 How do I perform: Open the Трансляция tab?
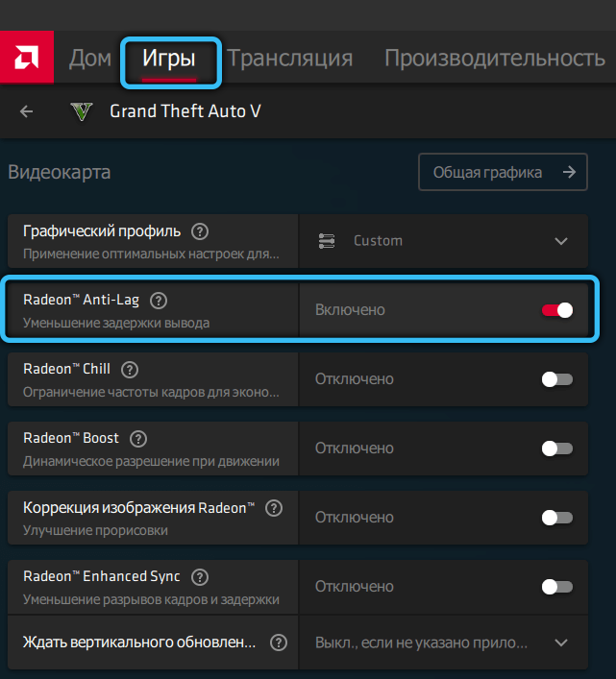pos(290,59)
